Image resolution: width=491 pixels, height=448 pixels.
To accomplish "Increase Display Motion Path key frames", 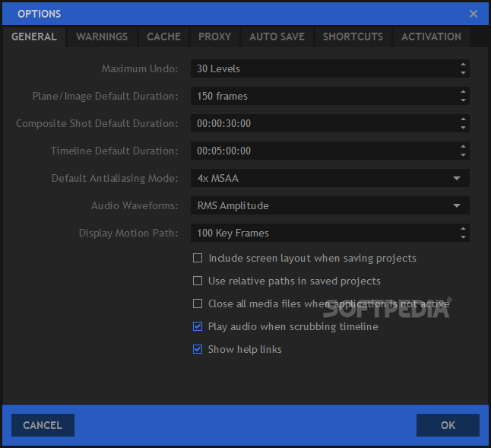I will coord(463,229).
